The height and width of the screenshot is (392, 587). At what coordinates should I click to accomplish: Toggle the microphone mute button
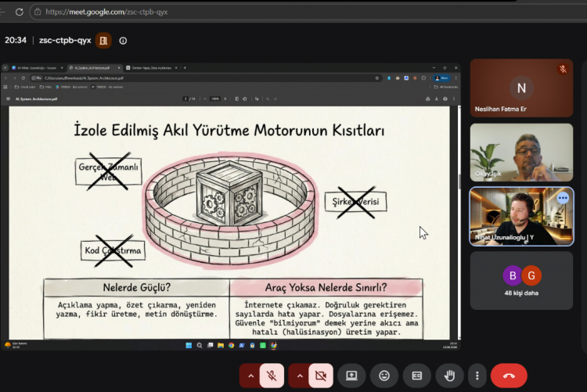272,376
